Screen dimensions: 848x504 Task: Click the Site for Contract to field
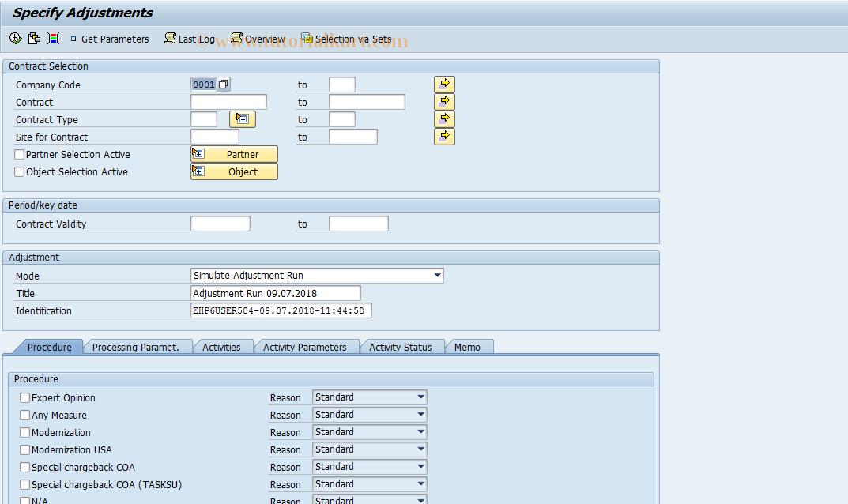coord(353,137)
